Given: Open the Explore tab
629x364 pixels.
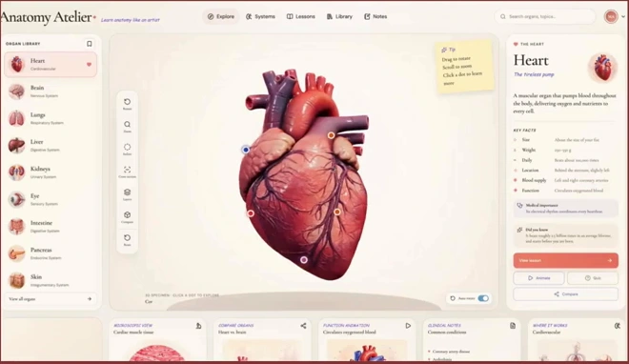Looking at the screenshot, I should (x=221, y=16).
